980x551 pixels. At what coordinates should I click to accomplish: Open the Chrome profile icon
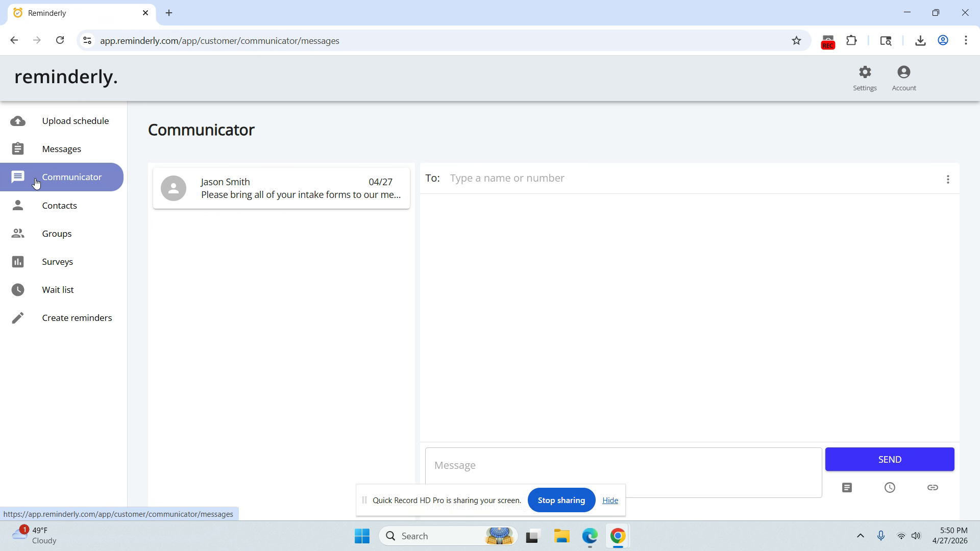(x=943, y=41)
